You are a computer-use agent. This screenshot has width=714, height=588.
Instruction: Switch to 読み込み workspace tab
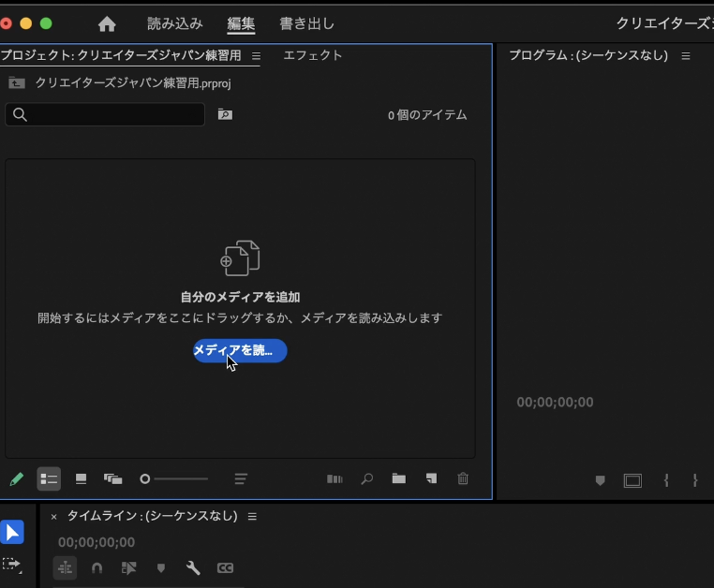(175, 24)
